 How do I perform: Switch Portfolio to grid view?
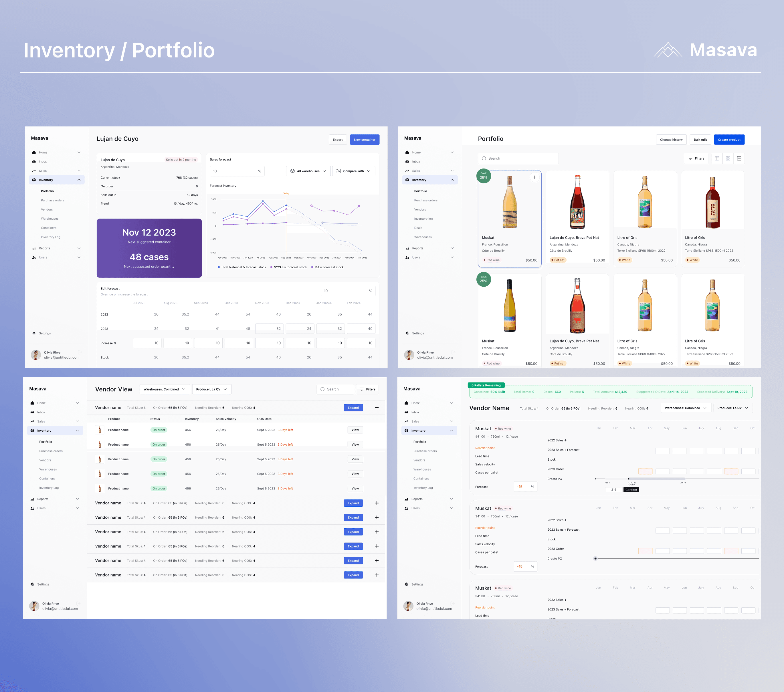[728, 158]
